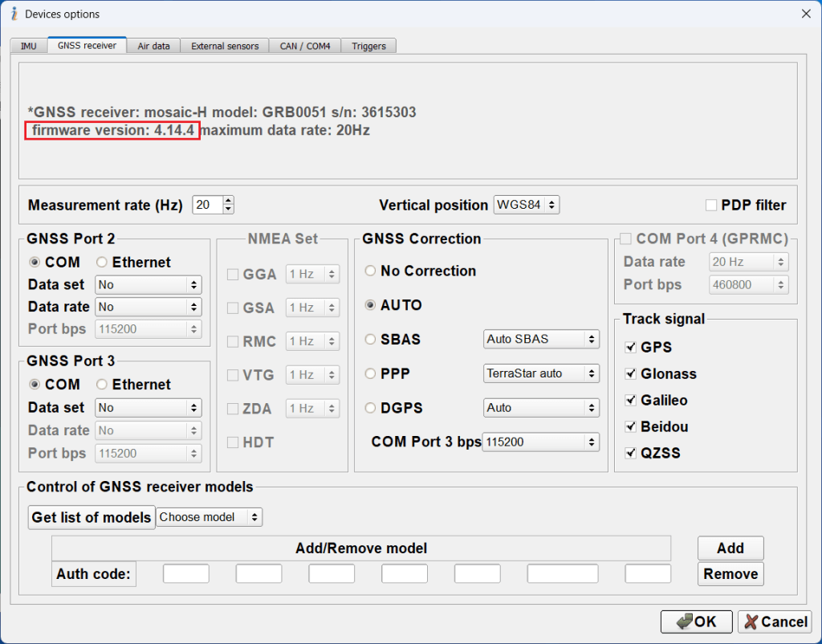822x644 pixels.
Task: Choose No Correction option
Action: point(370,271)
